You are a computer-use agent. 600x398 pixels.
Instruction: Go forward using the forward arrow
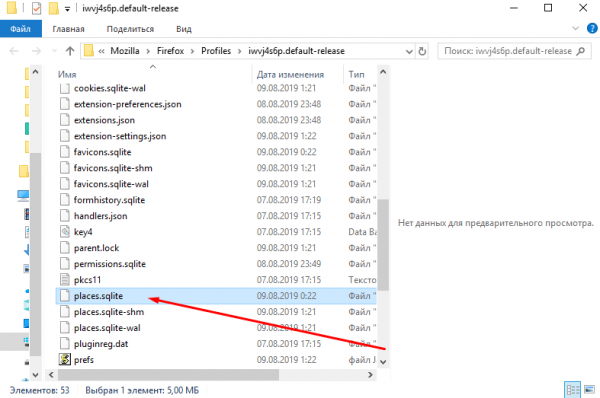click(36, 51)
